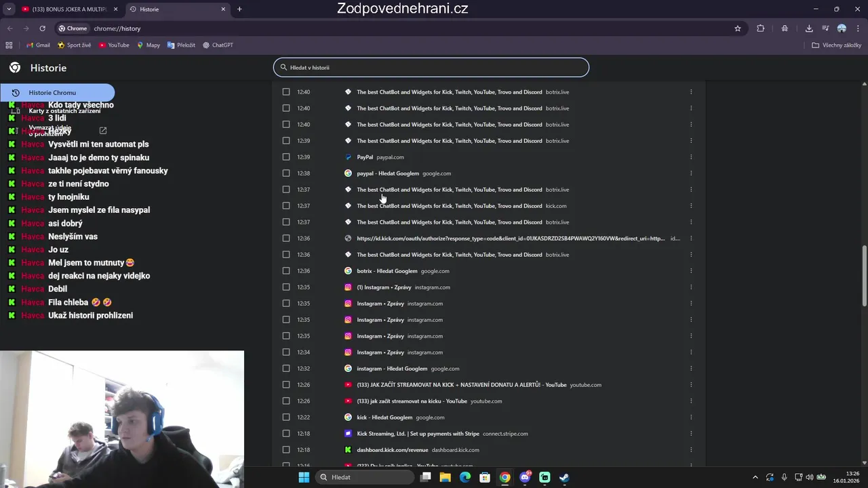
Task: Open File Explorer from the taskbar
Action: point(445,477)
